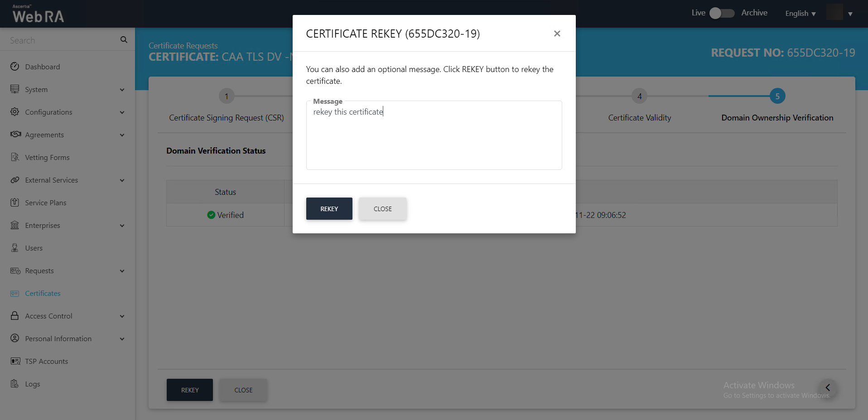
Task: Expand the Requests menu chevron
Action: pyautogui.click(x=122, y=271)
